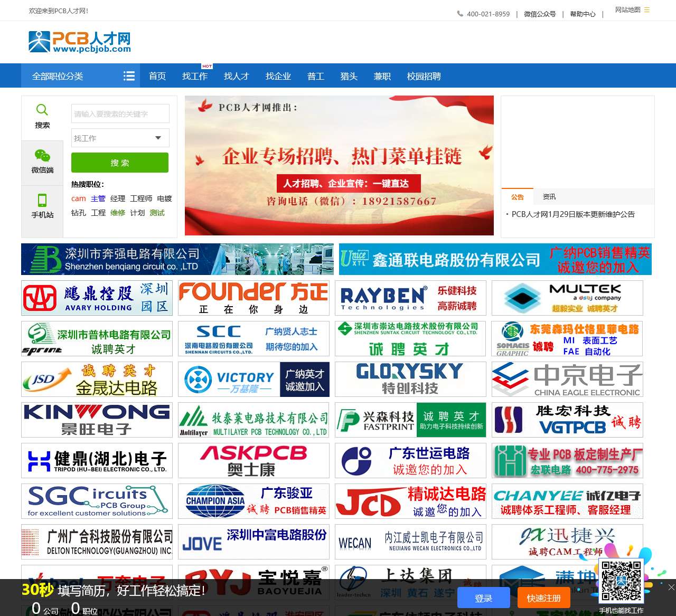Open the 兼职 nav item

[382, 76]
